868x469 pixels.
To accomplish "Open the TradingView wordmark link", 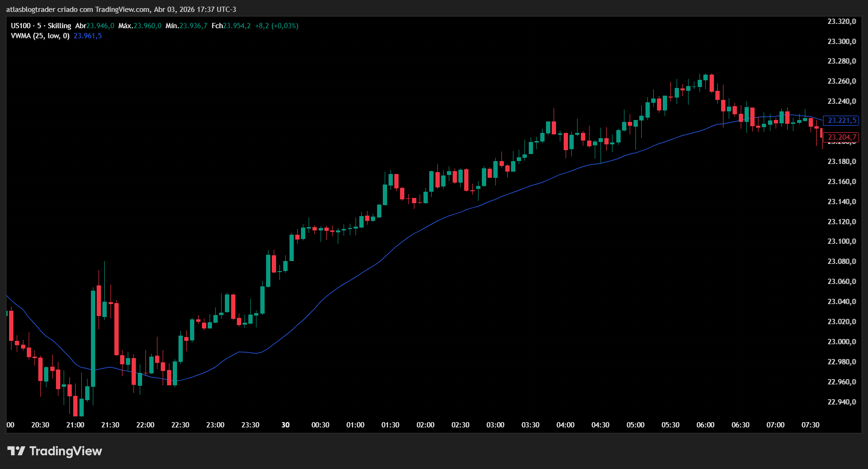I will [66, 451].
